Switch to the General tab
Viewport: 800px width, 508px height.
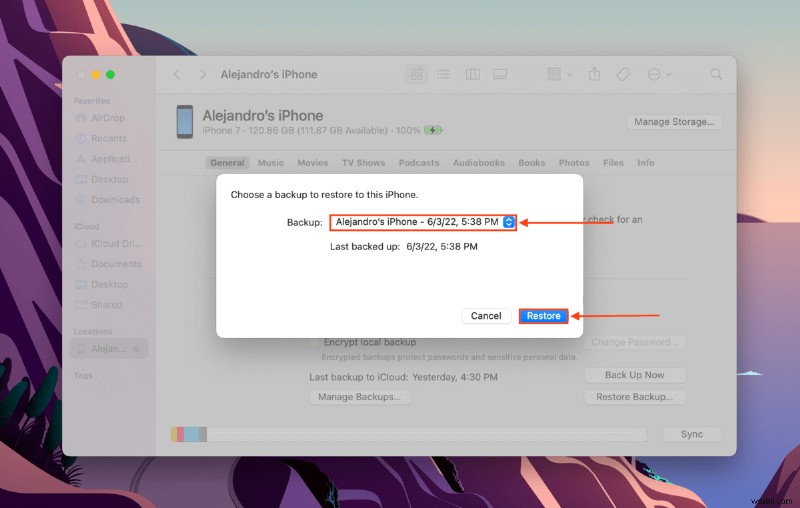click(227, 163)
